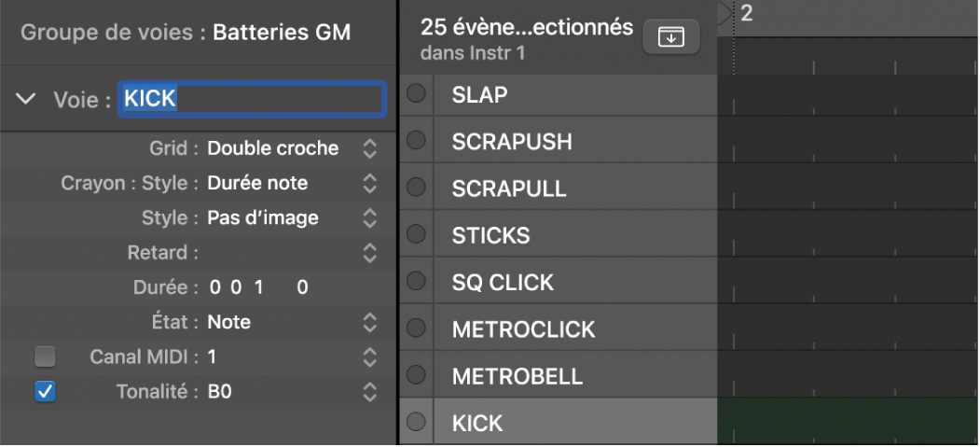Select the METROBELL lane name

tap(517, 376)
